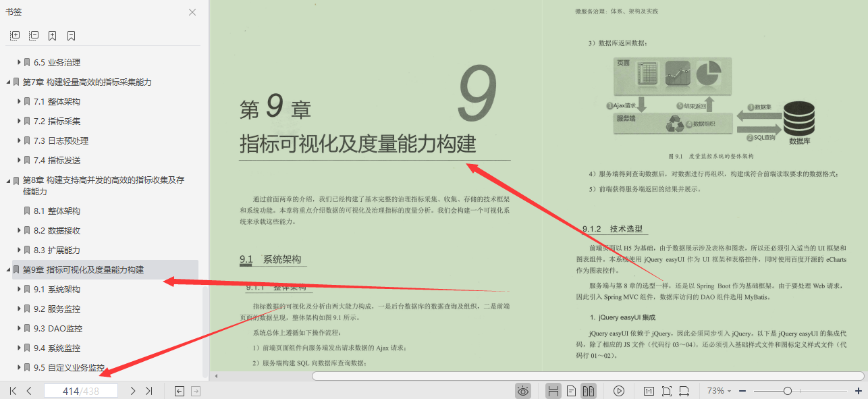Expand the 9.4 系统监控 bookmark
This screenshot has height=399, width=868.
coord(19,348)
